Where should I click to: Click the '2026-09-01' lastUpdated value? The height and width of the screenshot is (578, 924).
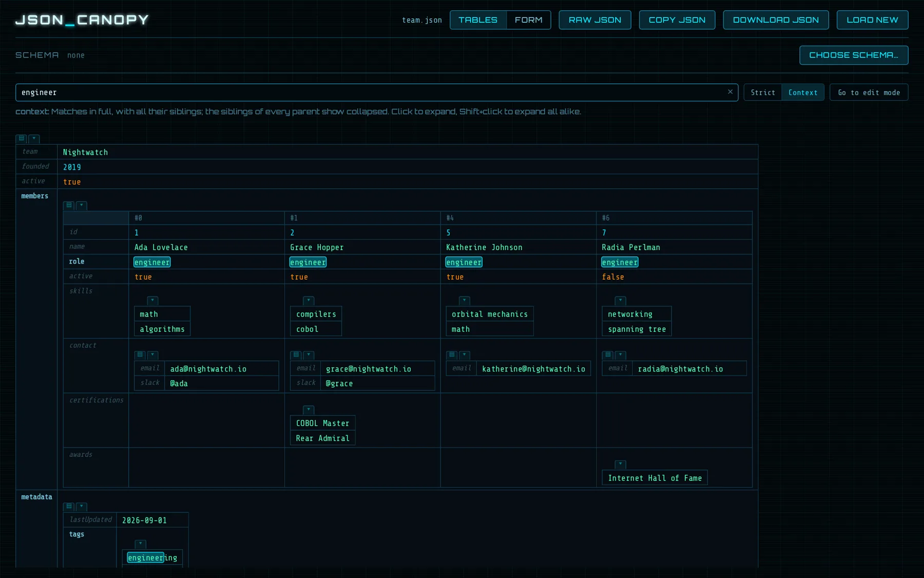point(144,520)
